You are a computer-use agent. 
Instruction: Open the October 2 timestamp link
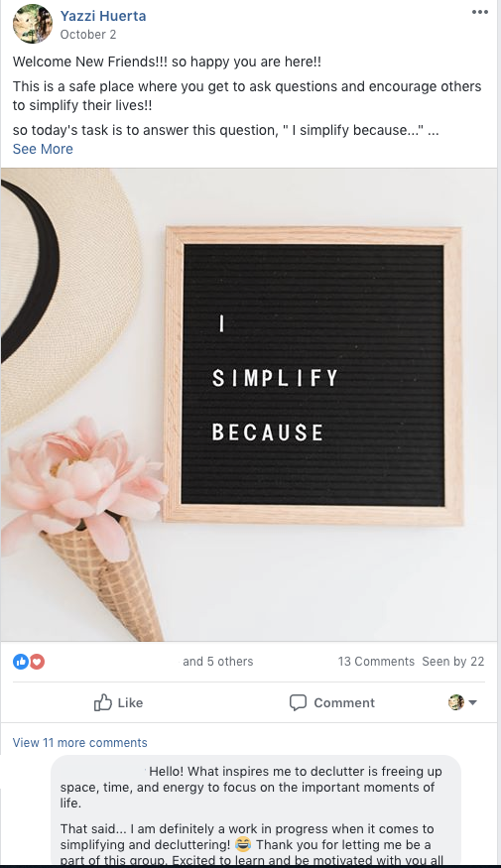(x=88, y=35)
